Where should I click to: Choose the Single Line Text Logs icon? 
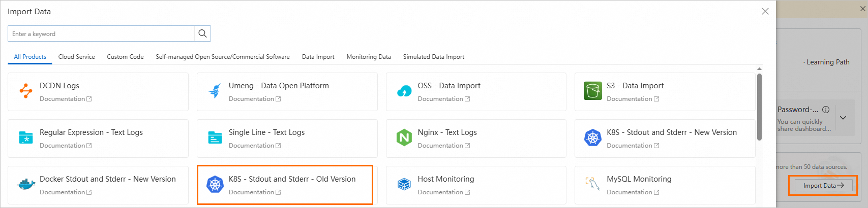[215, 137]
